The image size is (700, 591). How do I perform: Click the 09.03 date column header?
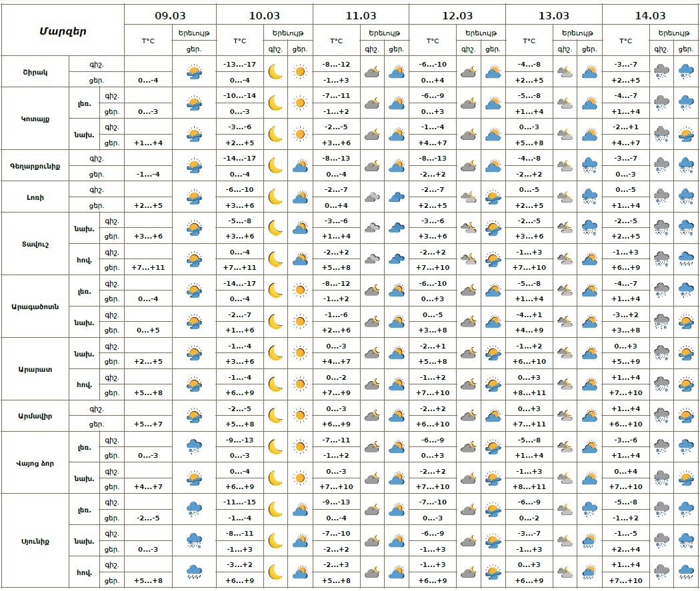170,15
